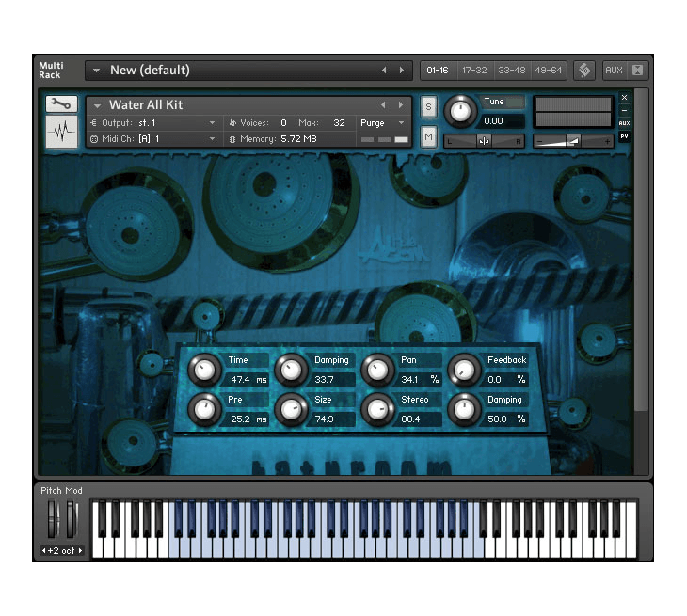The height and width of the screenshot is (616, 687).
Task: Open the Midi Ch dropdown
Action: pos(212,139)
